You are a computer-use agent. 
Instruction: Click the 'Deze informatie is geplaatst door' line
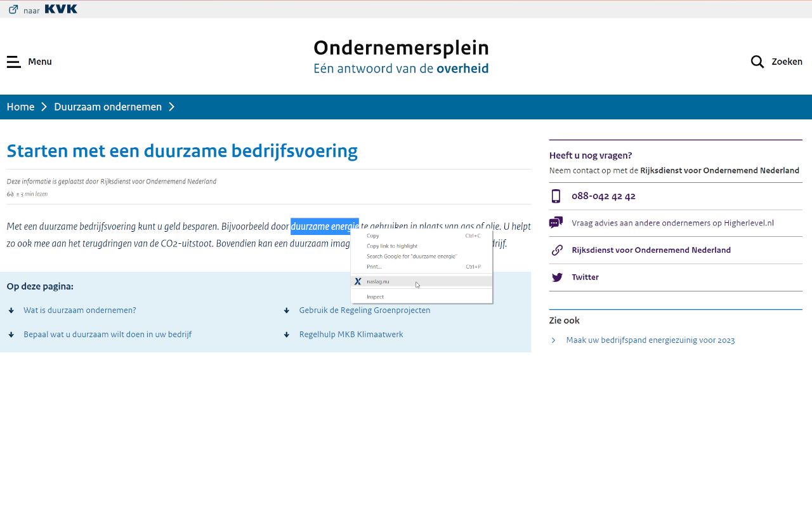click(112, 182)
